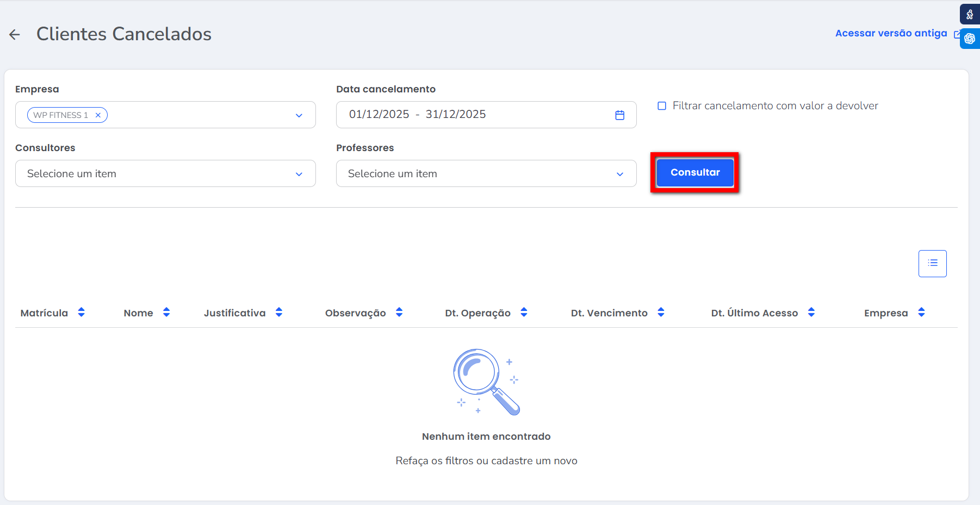The image size is (980, 505).
Task: Expand the Empresa dropdown
Action: point(299,115)
